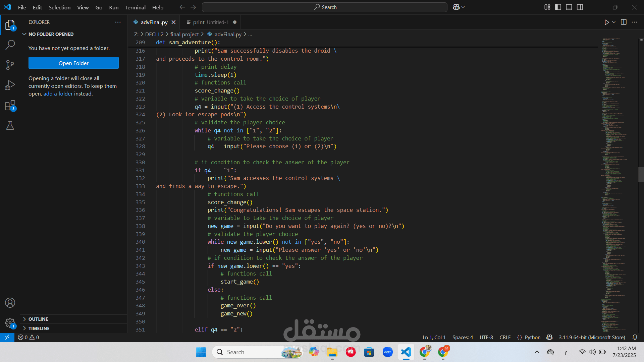Click the Open Folder button
The image size is (644, 362).
point(73,63)
